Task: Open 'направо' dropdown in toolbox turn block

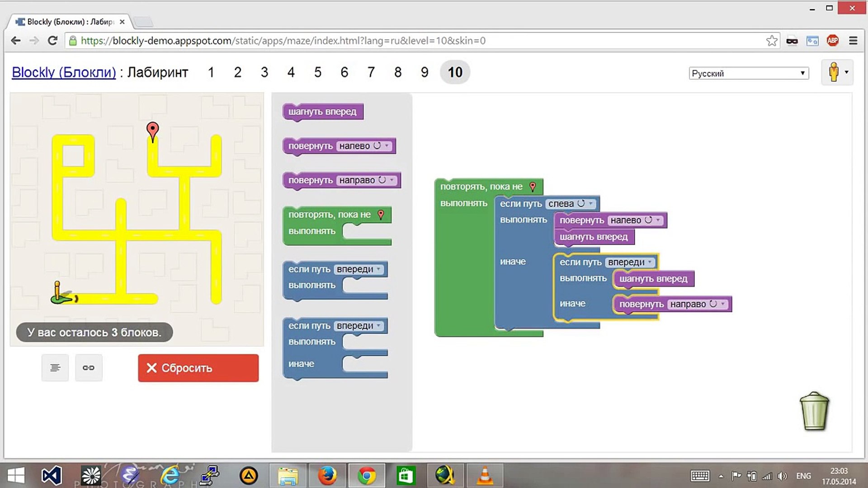Action: [367, 180]
